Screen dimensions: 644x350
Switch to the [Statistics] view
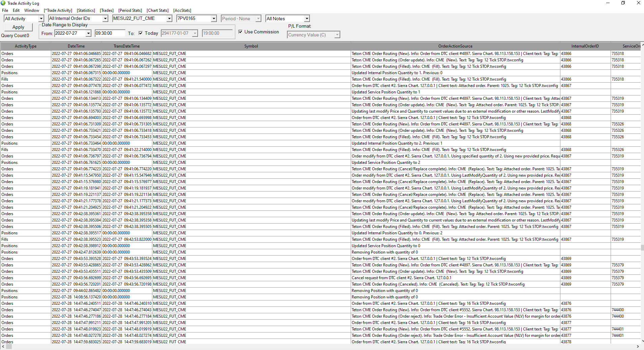click(x=86, y=10)
